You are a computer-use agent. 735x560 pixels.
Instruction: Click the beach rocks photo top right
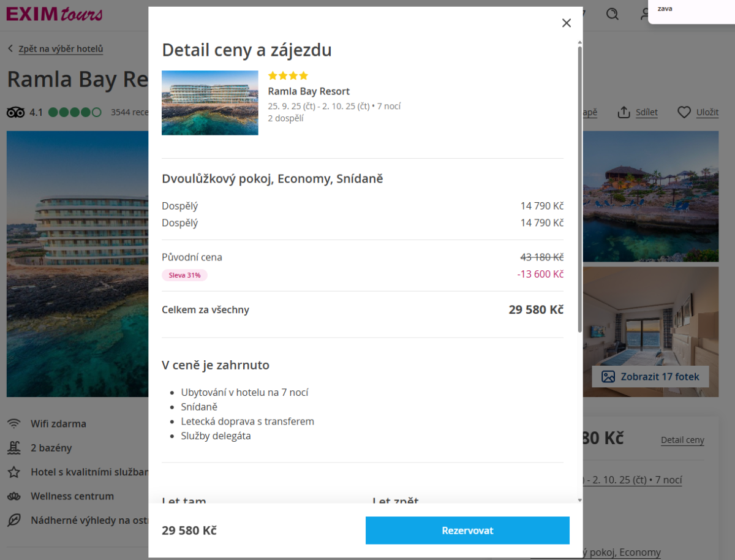click(651, 196)
